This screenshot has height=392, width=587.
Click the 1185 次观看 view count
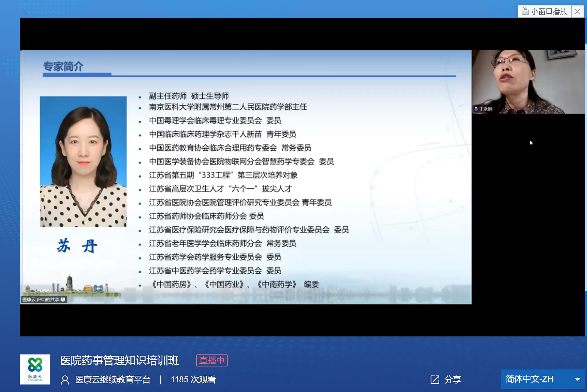coord(193,380)
